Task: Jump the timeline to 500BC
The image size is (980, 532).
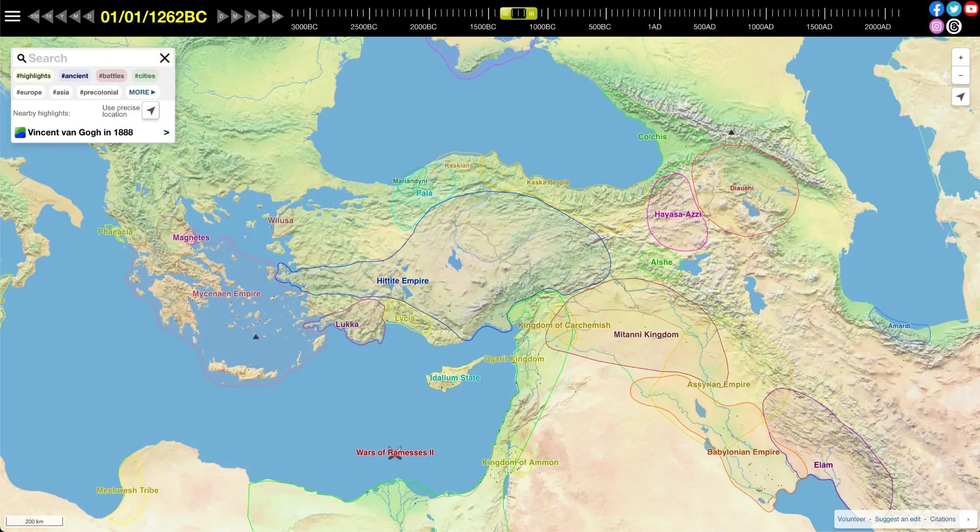Action: pyautogui.click(x=600, y=27)
